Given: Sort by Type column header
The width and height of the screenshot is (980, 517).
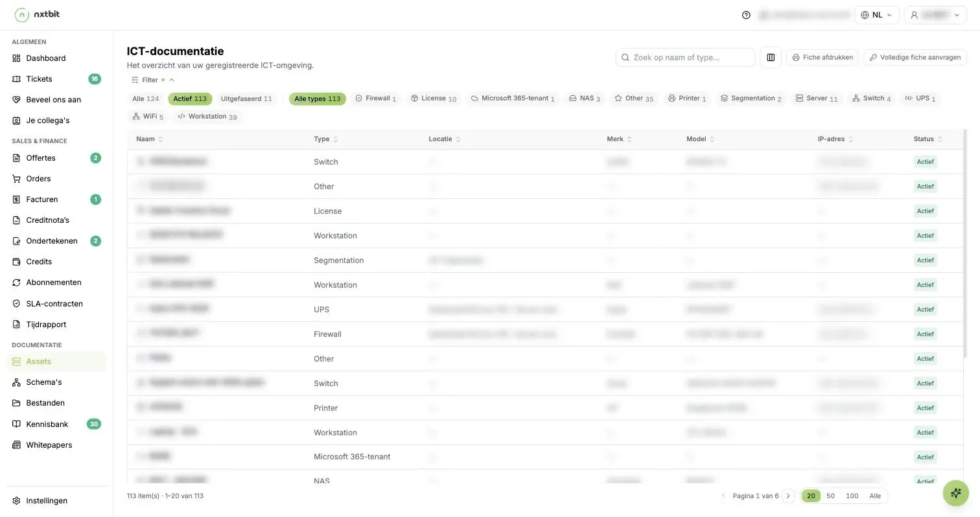Looking at the screenshot, I should tap(326, 139).
